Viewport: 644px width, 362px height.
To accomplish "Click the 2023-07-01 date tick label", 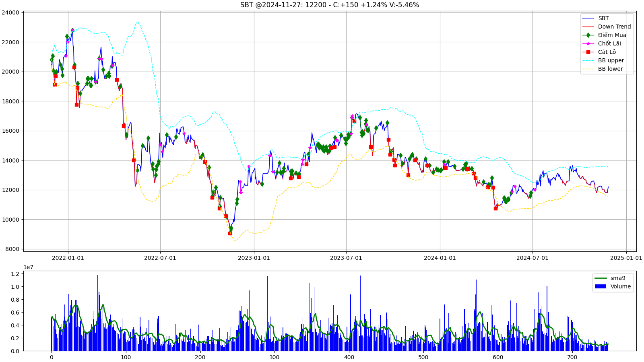I will point(346,258).
